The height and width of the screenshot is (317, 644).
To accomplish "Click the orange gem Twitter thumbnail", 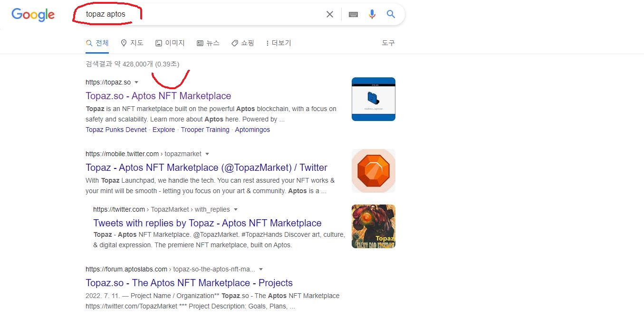I will 374,171.
